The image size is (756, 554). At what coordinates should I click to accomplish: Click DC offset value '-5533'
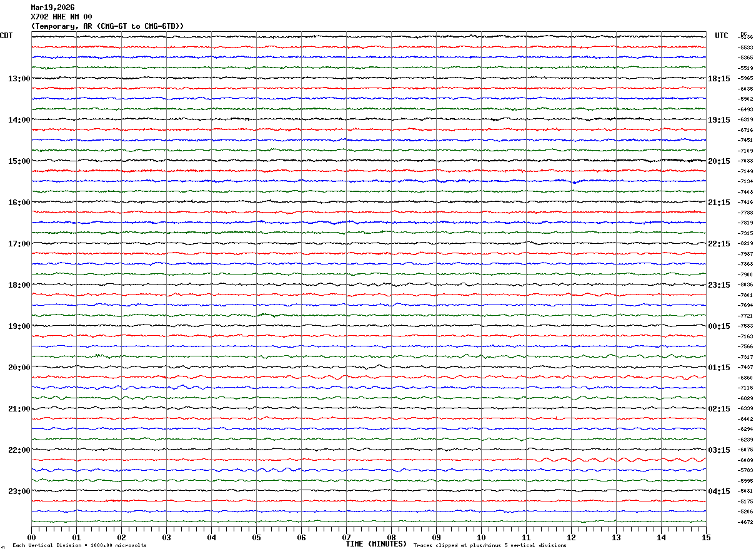pos(746,48)
